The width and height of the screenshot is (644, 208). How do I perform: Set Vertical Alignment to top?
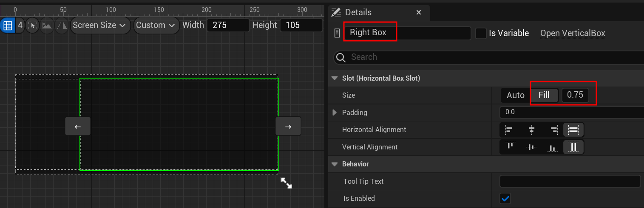(510, 147)
